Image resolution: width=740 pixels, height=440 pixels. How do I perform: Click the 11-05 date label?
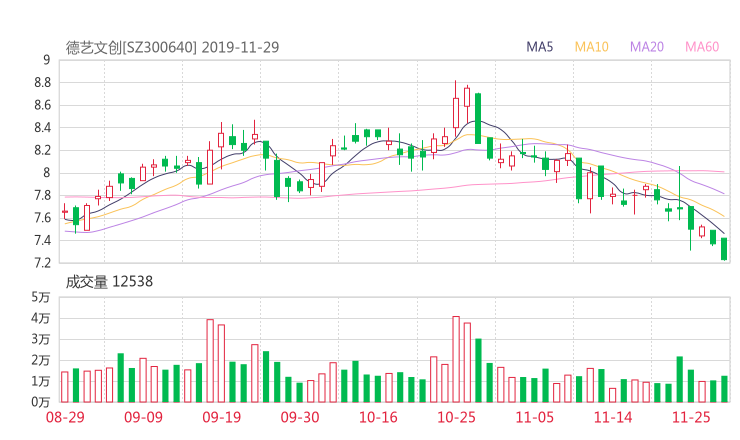point(535,417)
